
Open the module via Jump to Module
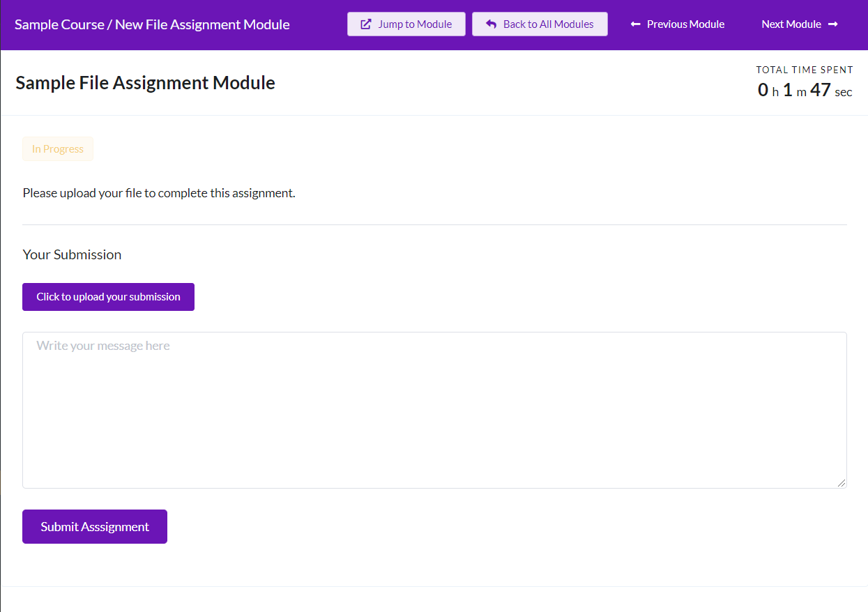[406, 23]
